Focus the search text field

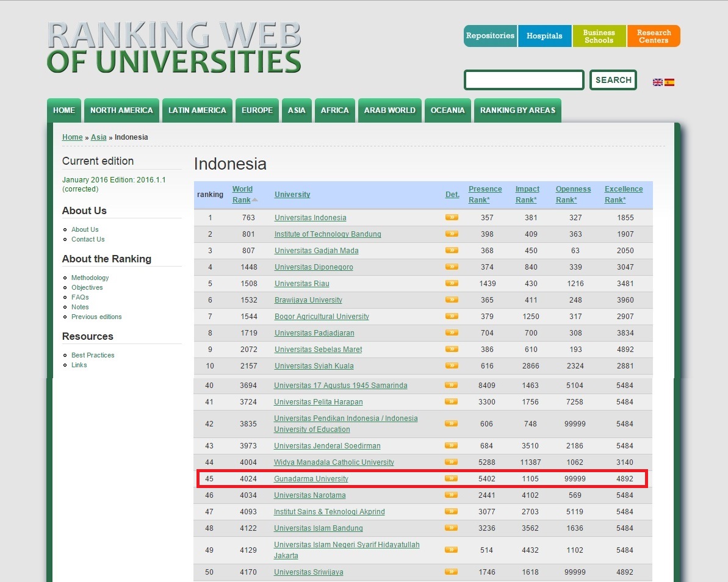coord(524,80)
